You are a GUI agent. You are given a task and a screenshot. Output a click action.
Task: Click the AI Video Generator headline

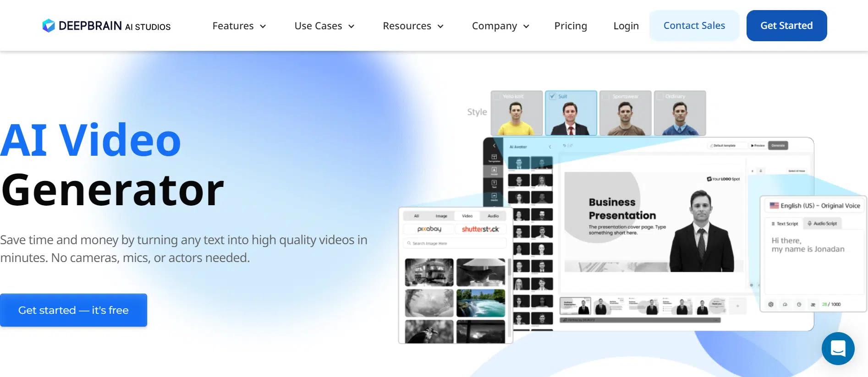pos(112,165)
